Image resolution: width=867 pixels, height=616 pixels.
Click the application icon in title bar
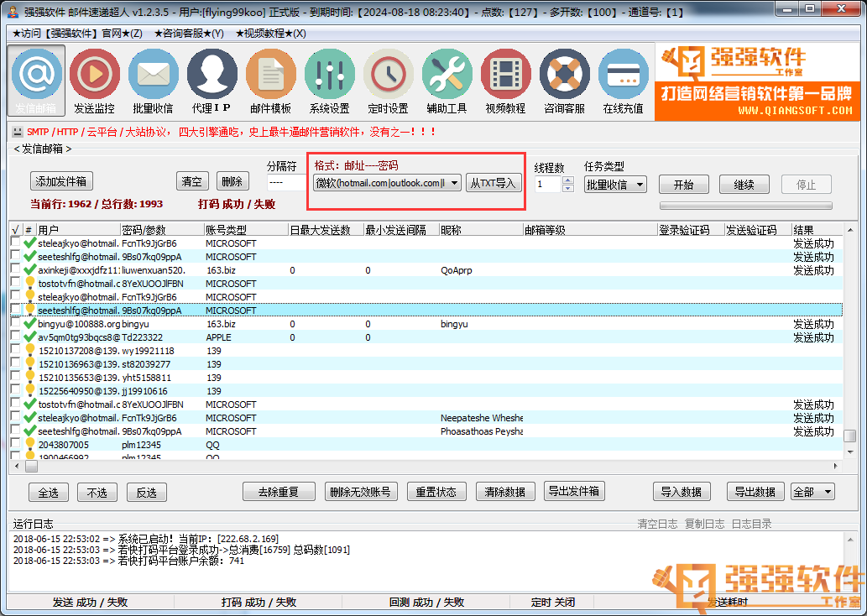click(x=13, y=11)
